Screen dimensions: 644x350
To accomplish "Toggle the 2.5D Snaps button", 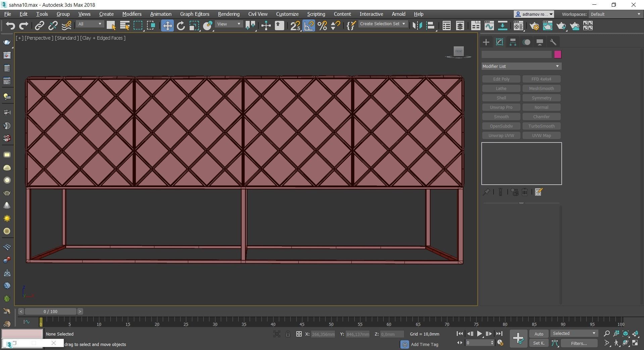I will [295, 26].
